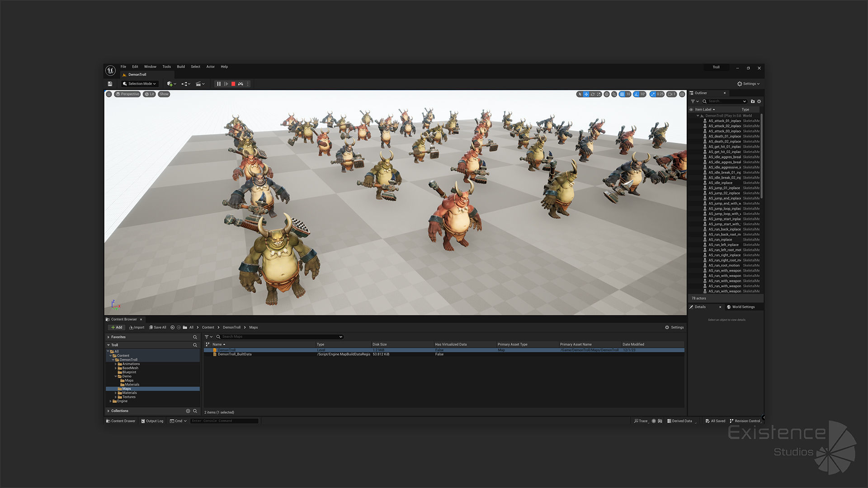Screen dimensions: 868x488
Task: Toggle scale snapping in viewport
Action: tap(653, 94)
